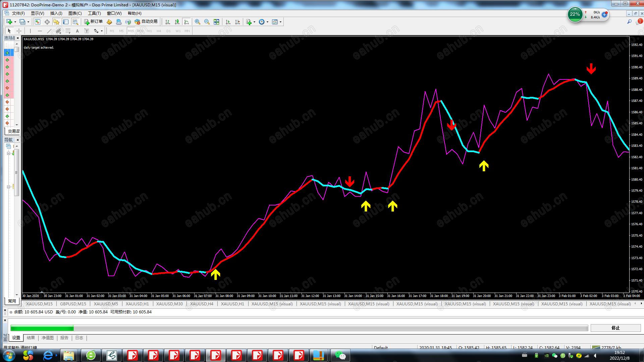
Task: Open the 插入(I) Insert menu
Action: tap(56, 13)
